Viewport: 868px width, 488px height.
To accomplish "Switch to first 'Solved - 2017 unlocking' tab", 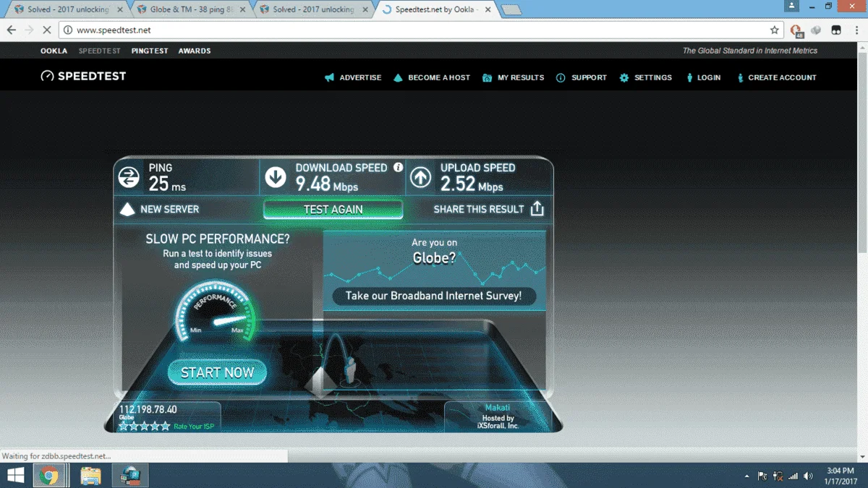I will coord(67,9).
